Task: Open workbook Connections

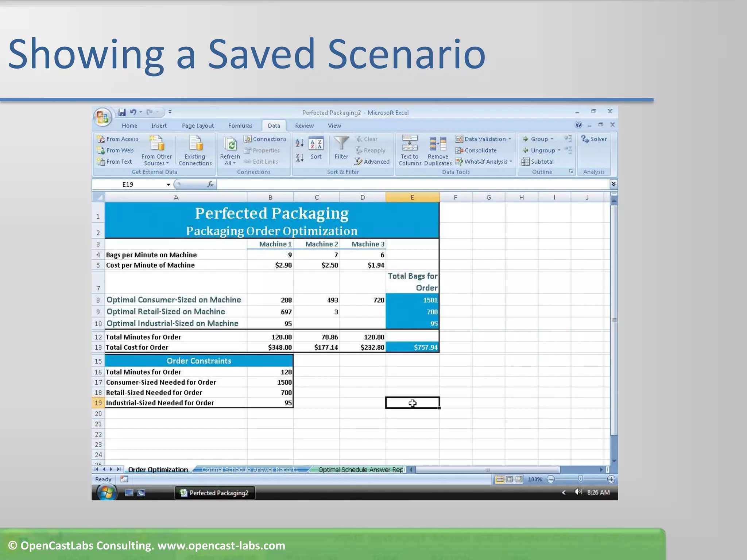Action: tap(265, 139)
